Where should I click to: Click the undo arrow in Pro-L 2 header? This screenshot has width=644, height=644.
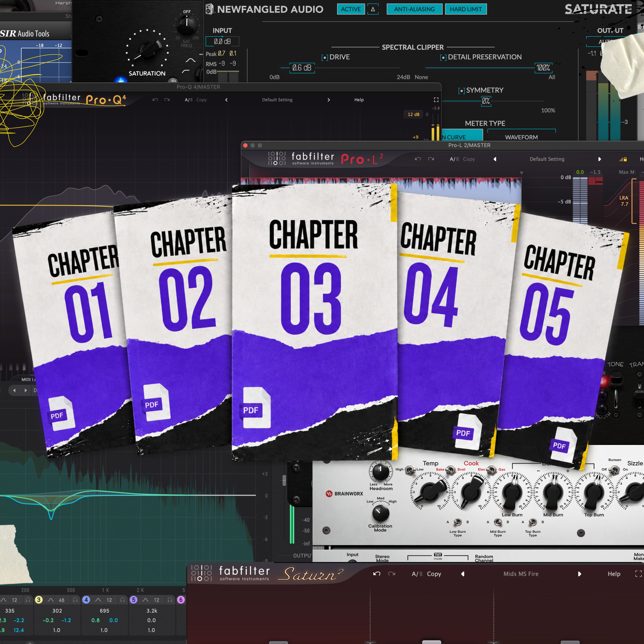pyautogui.click(x=418, y=159)
